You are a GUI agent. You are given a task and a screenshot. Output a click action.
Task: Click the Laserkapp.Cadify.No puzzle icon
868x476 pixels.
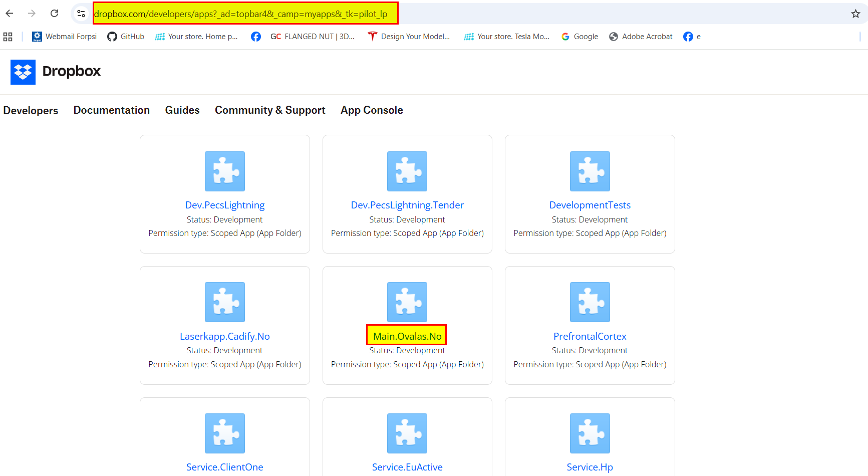coord(225,302)
